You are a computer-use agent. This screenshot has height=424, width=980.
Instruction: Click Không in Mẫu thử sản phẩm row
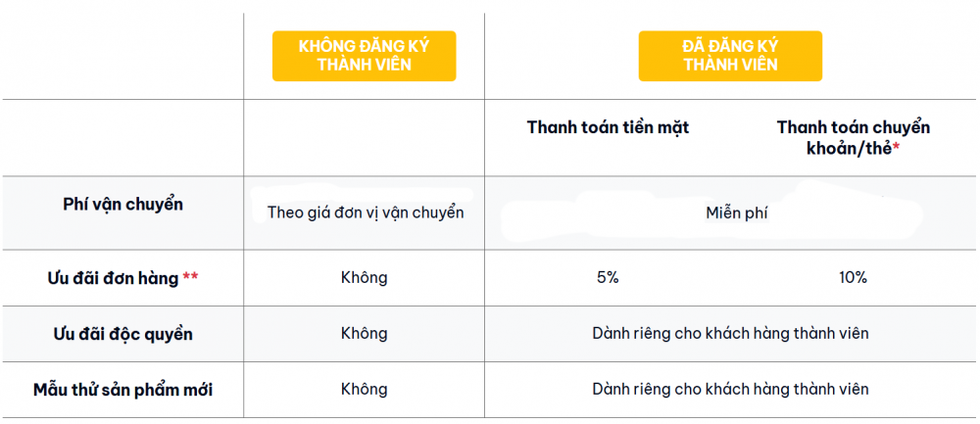365,390
